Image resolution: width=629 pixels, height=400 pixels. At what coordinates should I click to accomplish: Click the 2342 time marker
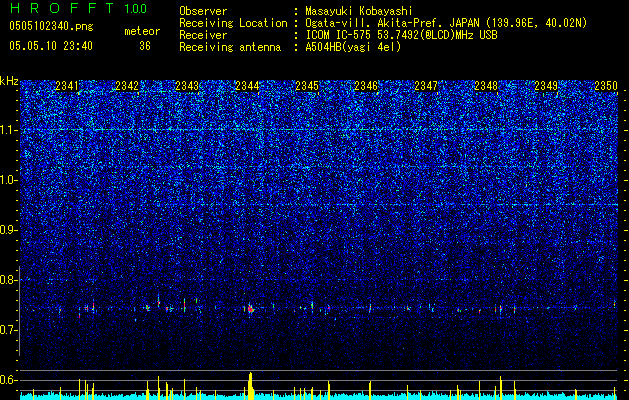127,86
